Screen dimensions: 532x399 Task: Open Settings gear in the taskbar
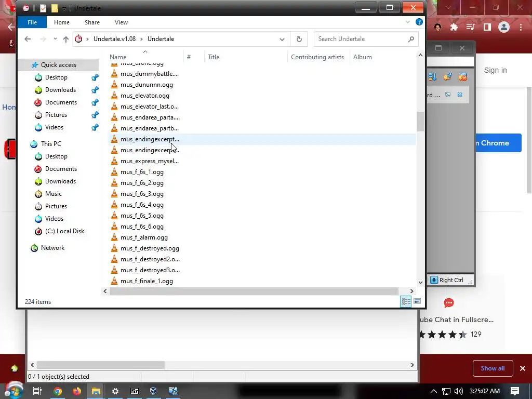pos(115,391)
